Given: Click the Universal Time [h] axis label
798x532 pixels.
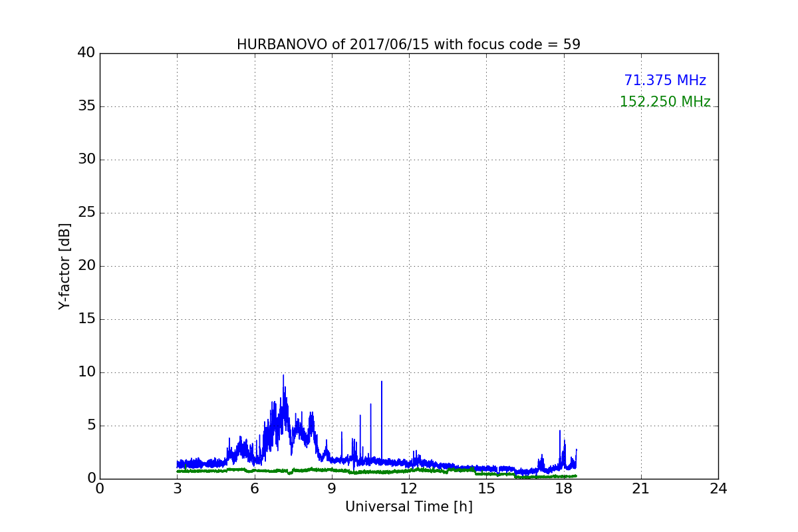Looking at the screenshot, I should [408, 507].
